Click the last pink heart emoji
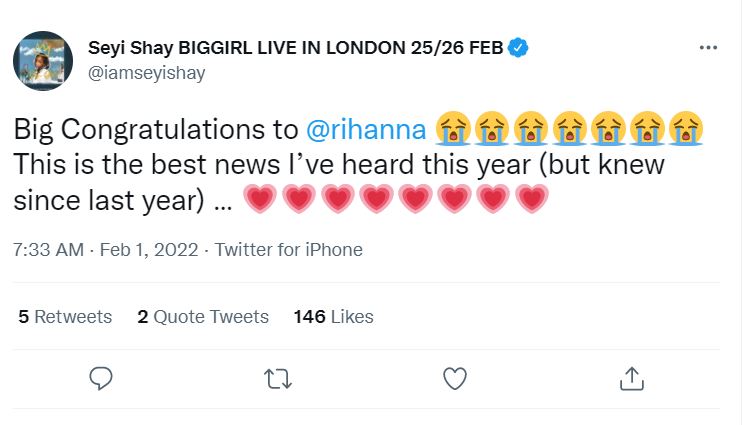The height and width of the screenshot is (425, 750). click(531, 201)
